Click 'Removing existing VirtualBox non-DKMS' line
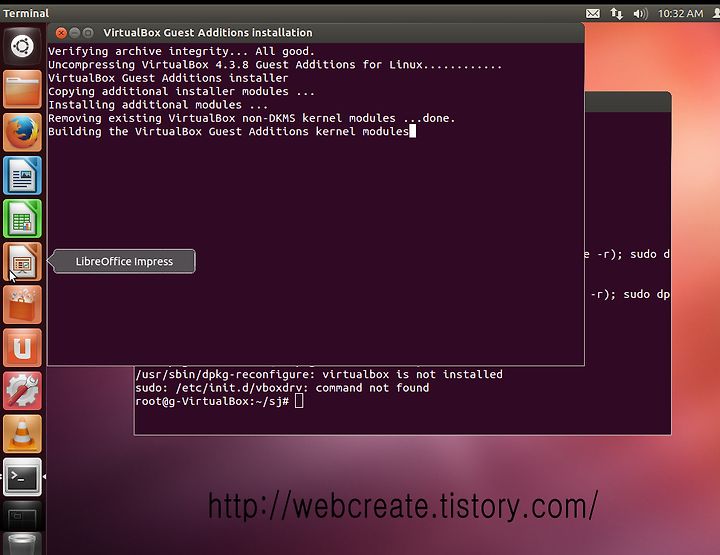The width and height of the screenshot is (720, 555). point(252,118)
